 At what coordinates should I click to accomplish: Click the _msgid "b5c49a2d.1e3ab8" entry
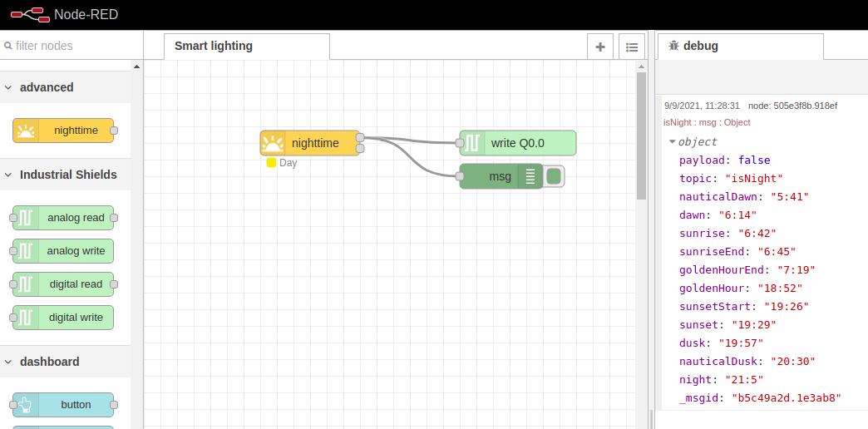point(761,397)
